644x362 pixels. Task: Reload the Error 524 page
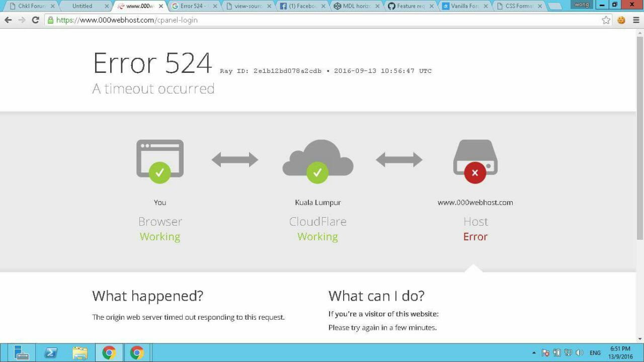pyautogui.click(x=35, y=20)
